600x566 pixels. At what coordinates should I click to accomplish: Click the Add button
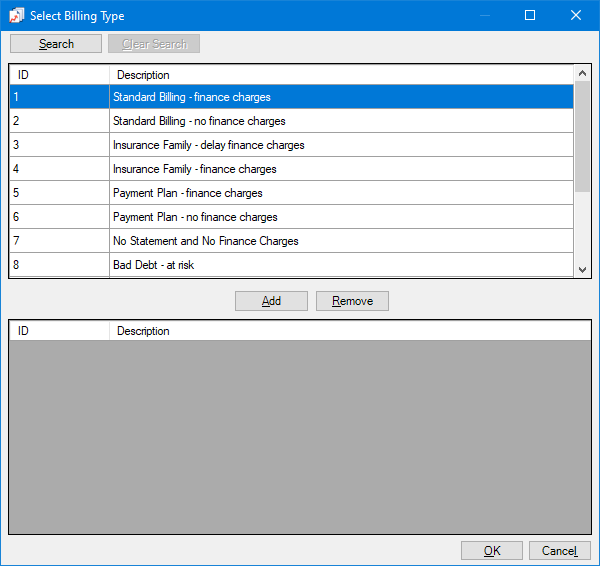pos(271,301)
